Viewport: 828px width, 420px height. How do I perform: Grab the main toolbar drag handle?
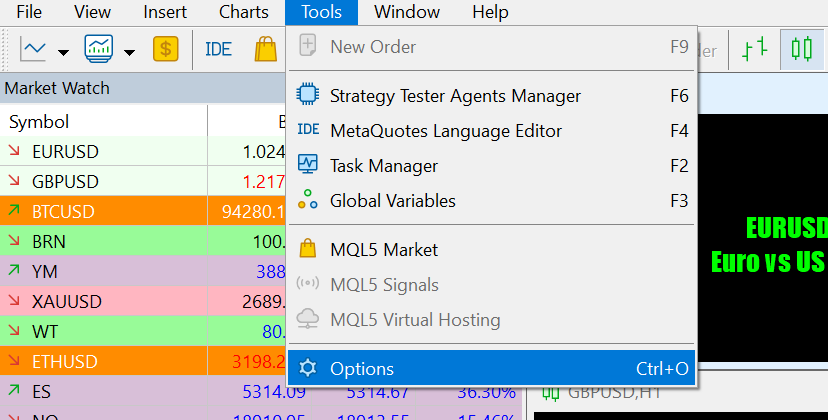(x=5, y=50)
